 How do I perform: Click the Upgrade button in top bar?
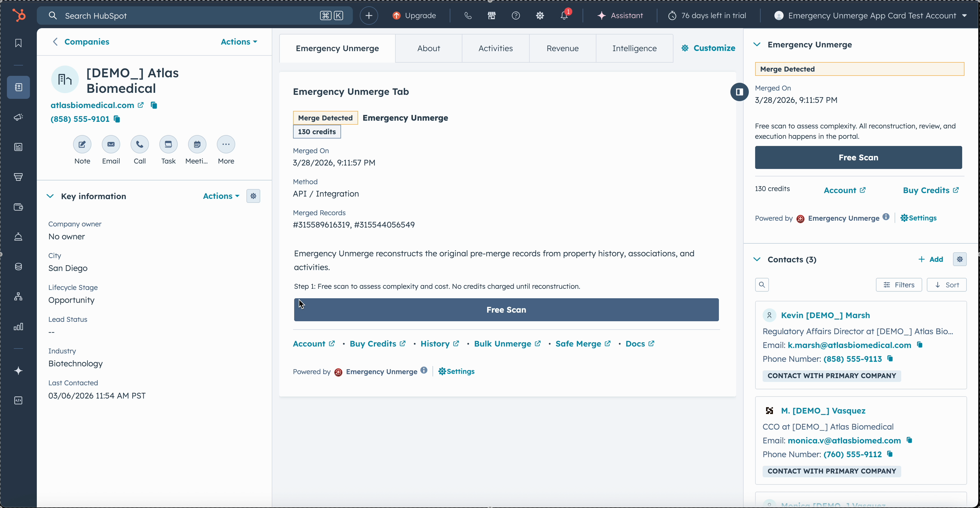pyautogui.click(x=414, y=16)
